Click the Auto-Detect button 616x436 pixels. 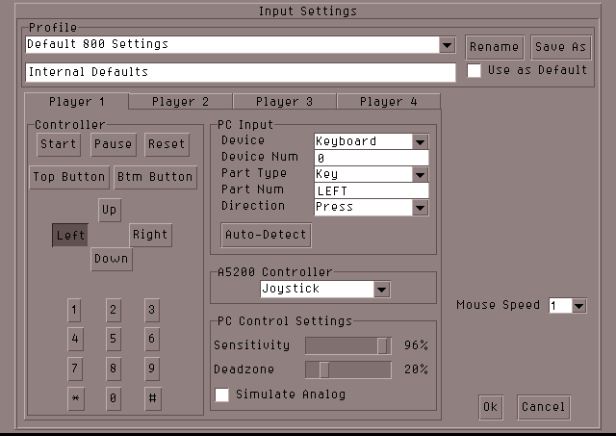(266, 235)
